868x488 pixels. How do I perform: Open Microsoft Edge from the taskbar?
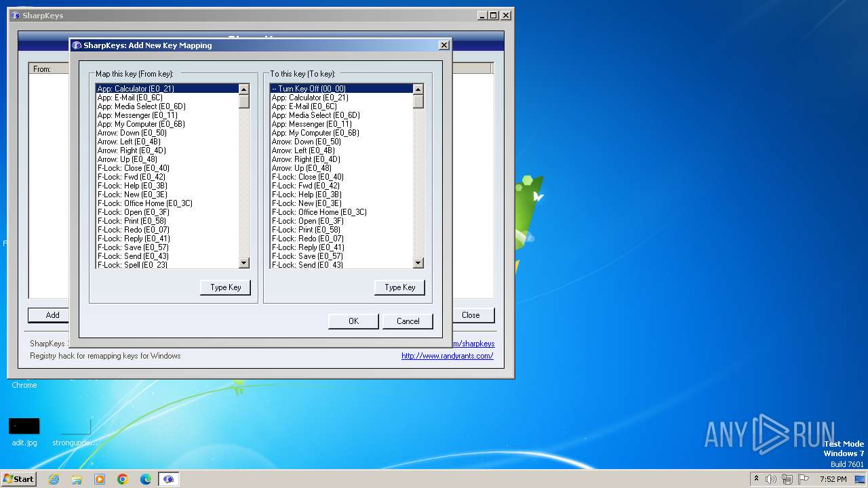coord(146,479)
